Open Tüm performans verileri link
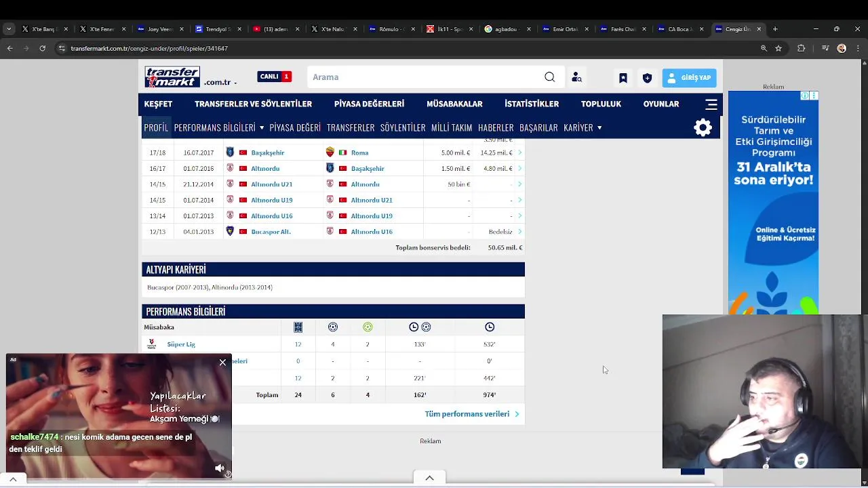This screenshot has width=868, height=488. (x=471, y=413)
